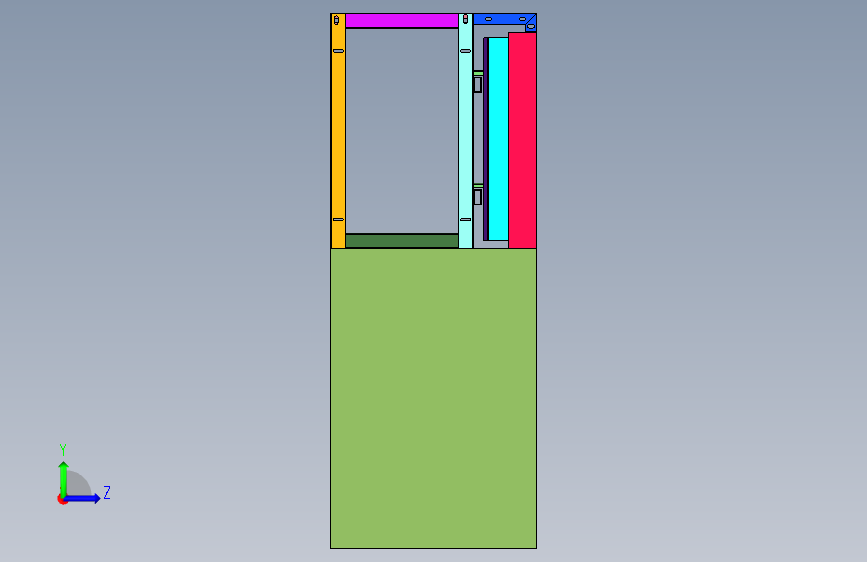Image resolution: width=867 pixels, height=562 pixels.
Task: Click the blue Z axis arrow
Action: point(83,498)
